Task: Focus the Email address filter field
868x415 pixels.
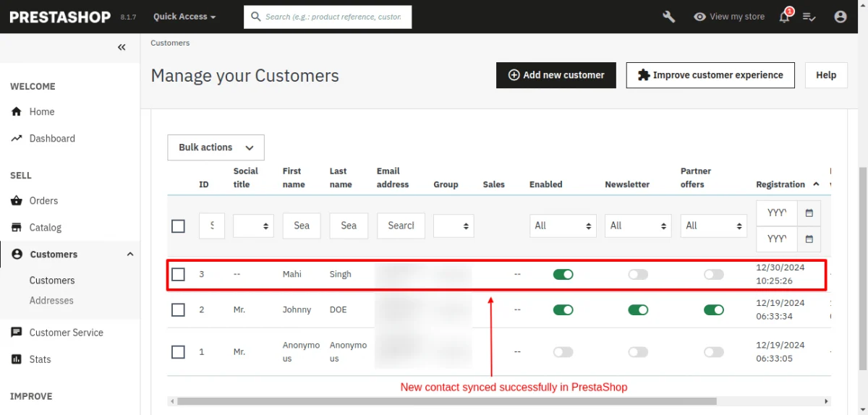Action: (401, 226)
